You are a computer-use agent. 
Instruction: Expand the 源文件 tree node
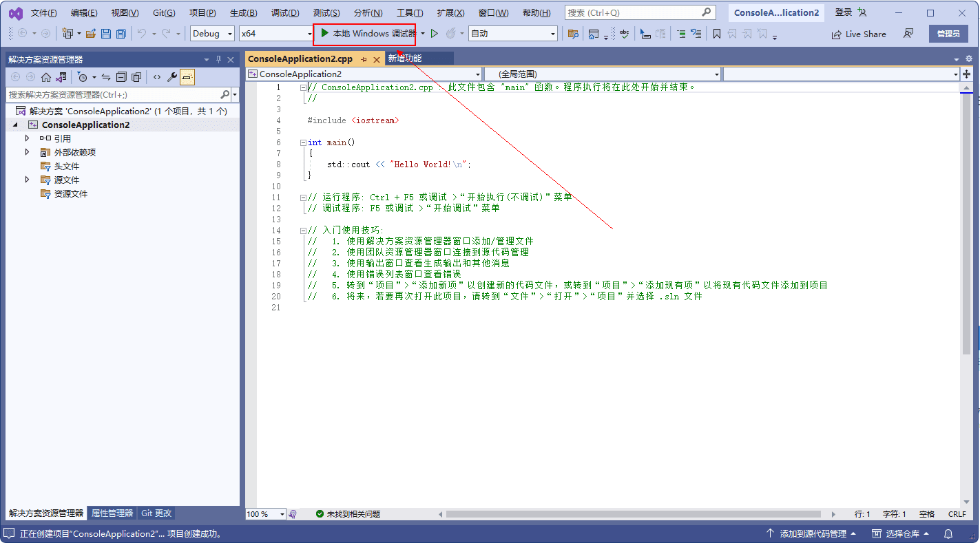(27, 180)
